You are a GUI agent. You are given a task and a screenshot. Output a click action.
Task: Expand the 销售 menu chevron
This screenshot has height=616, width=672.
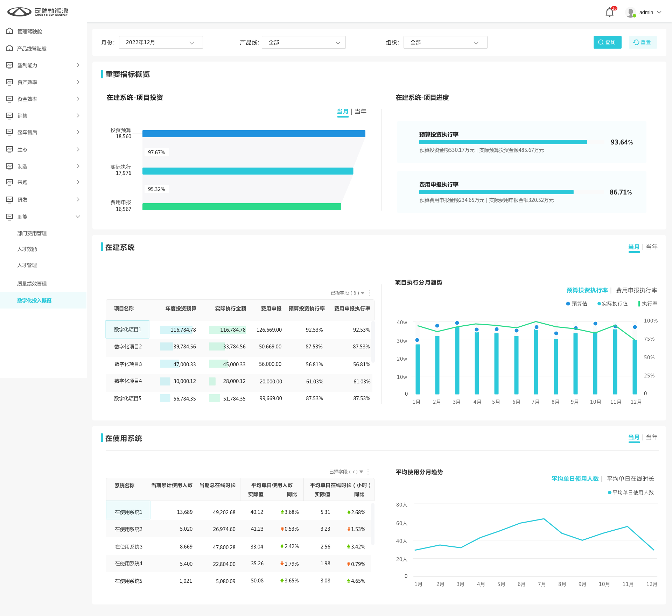tap(78, 115)
